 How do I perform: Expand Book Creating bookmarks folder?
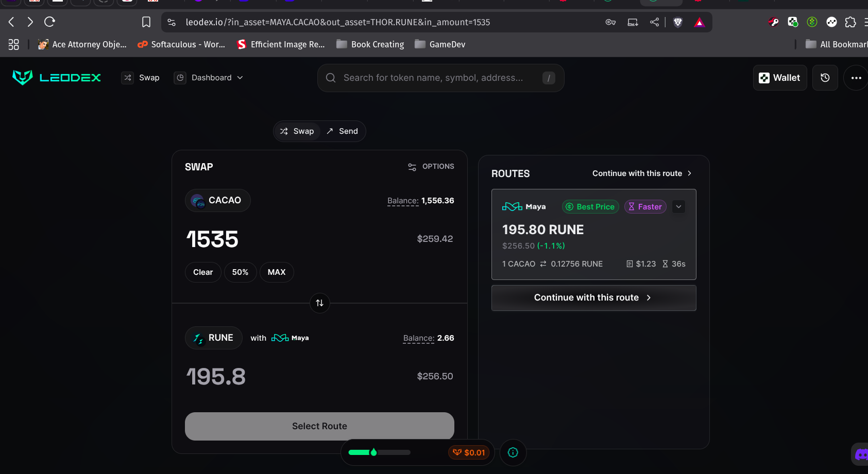tap(370, 44)
